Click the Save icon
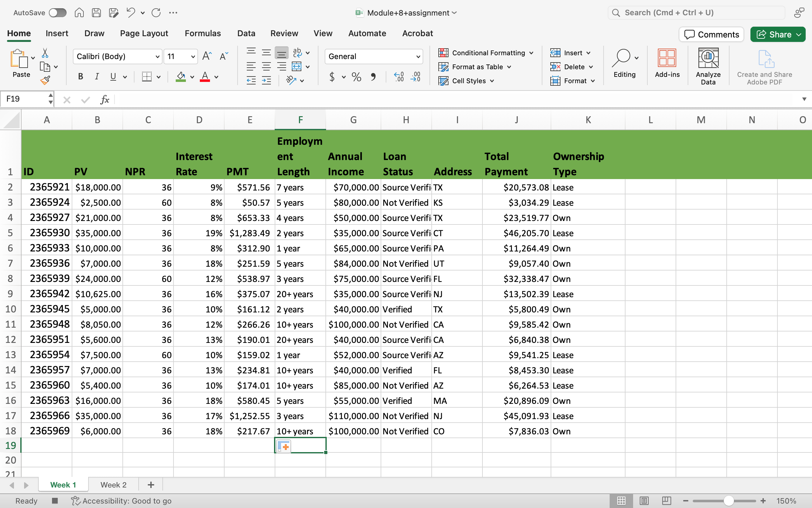This screenshot has width=812, height=508. [96, 13]
